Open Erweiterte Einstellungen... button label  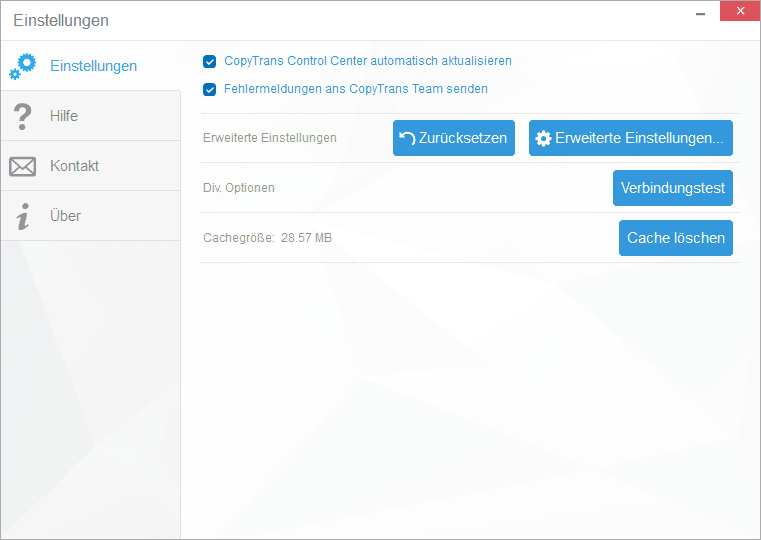(639, 138)
